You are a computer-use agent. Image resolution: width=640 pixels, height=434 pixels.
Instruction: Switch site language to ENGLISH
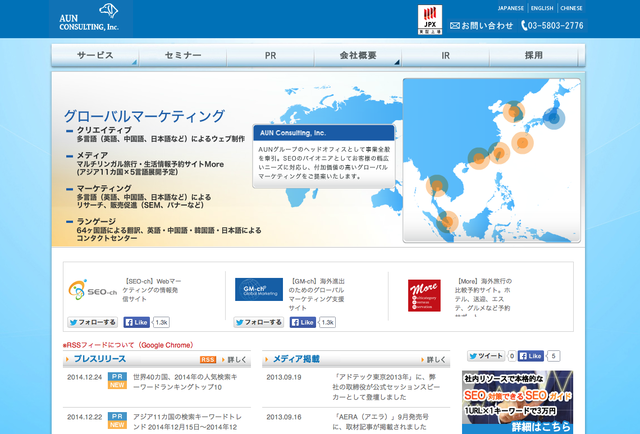[542, 8]
